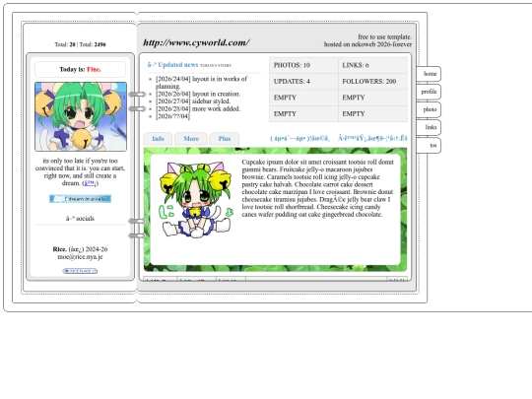Viewport: 532px width, 399px height.
Task: Click the '[2026/24/04] layout is in works' entry
Action: [x=201, y=83]
